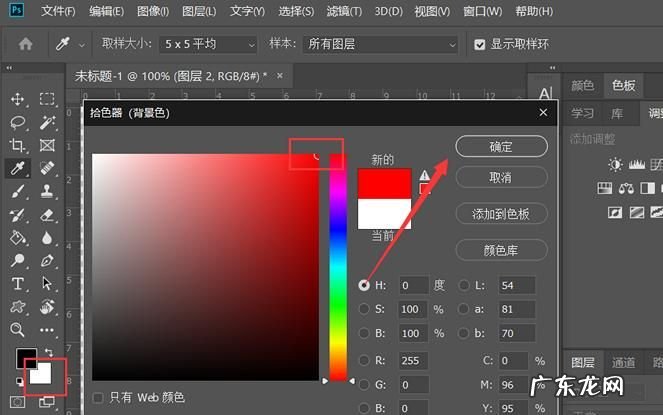Select the Crop tool

click(17, 146)
